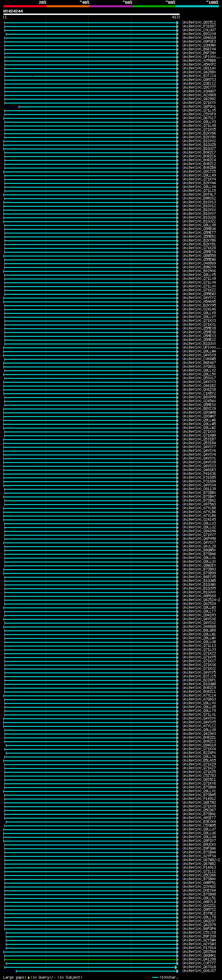
Task: Select hit UniRef100_Q67W82-2
Action: click(201, 860)
